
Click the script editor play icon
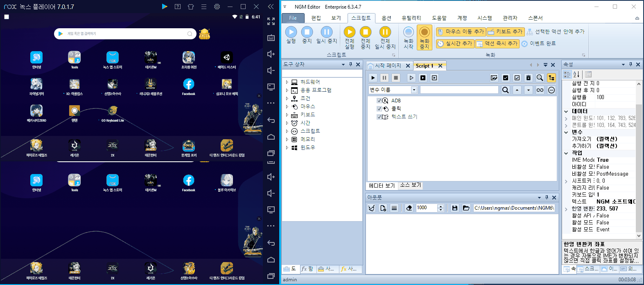(x=373, y=78)
